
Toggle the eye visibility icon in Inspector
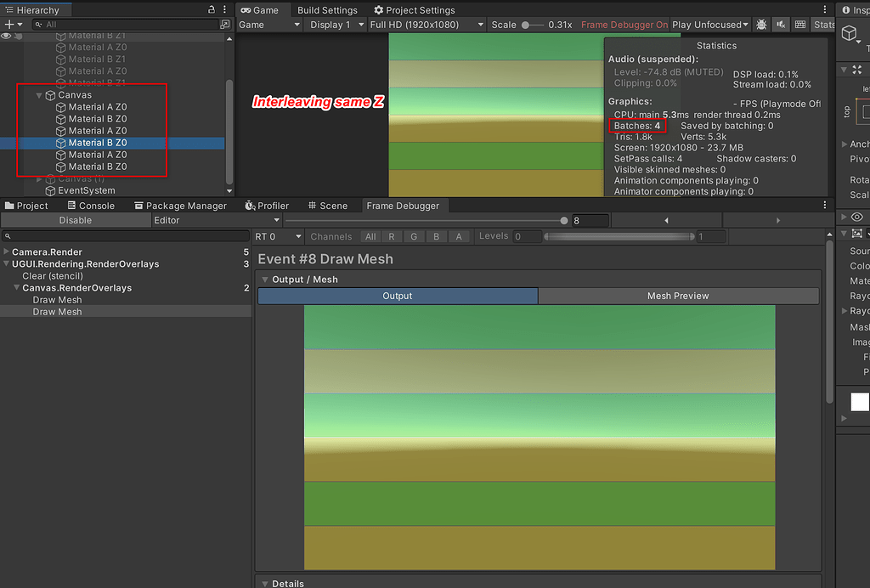[859, 218]
